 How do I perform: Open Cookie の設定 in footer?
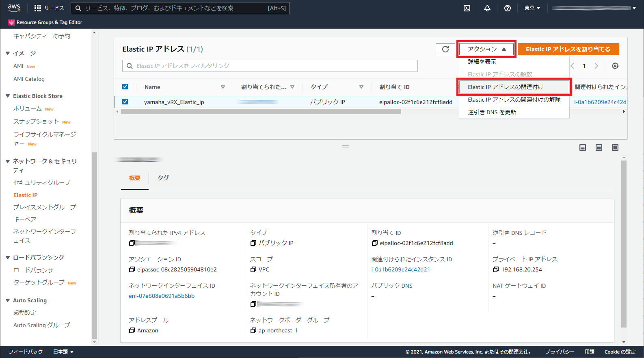point(620,352)
